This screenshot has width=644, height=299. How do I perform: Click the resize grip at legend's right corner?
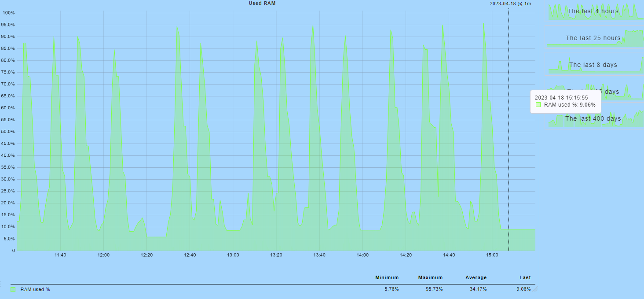(x=535, y=289)
